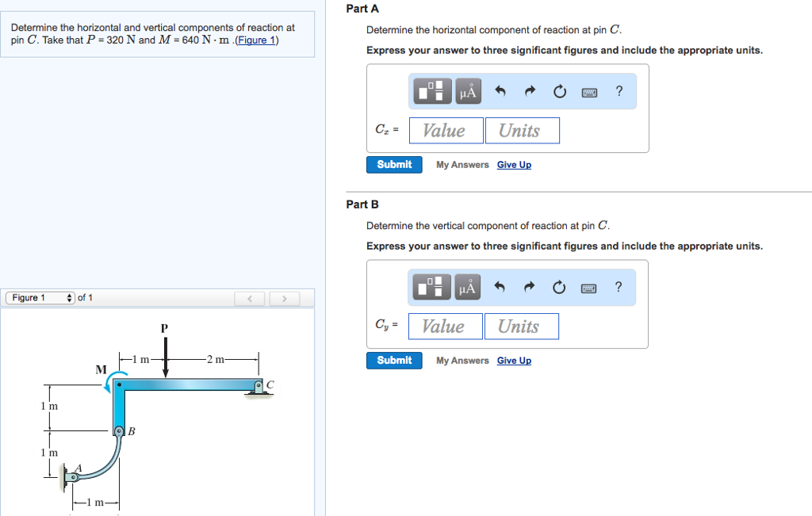
Task: Click the Give Up link in Part A
Action: coord(514,164)
